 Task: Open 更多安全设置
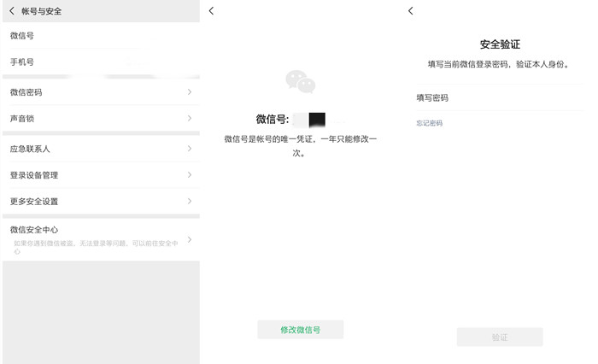point(101,201)
